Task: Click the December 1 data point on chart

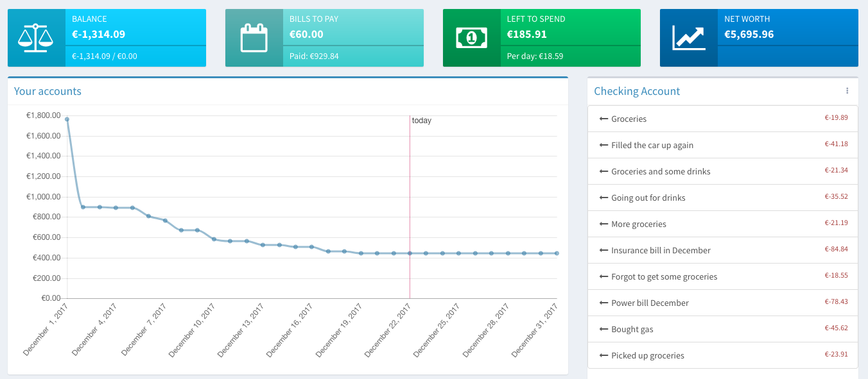Action: pos(67,119)
